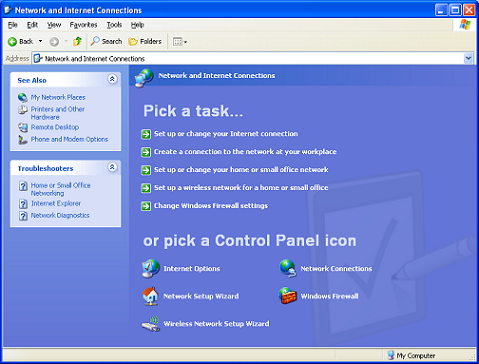Open the Windows Firewall label
479x364 pixels.
pos(329,296)
